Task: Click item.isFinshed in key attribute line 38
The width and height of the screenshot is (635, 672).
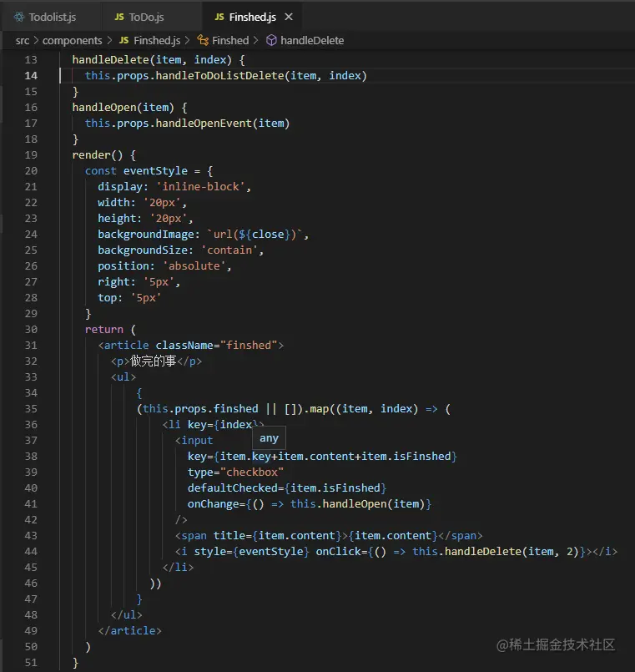Action: [406, 457]
